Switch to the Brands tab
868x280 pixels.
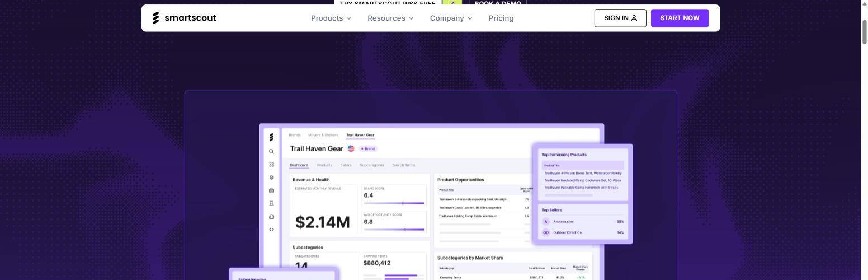pos(295,135)
